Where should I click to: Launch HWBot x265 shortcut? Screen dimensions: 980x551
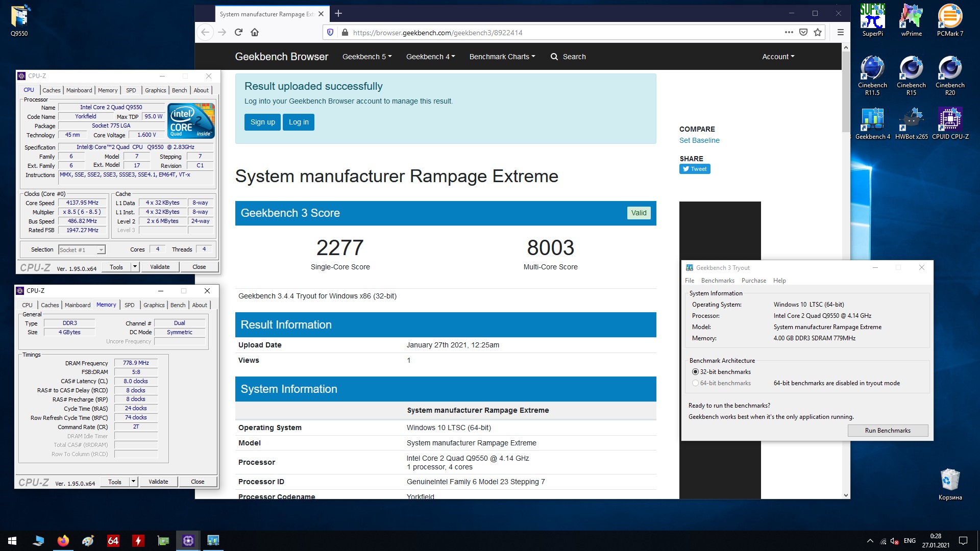click(911, 123)
